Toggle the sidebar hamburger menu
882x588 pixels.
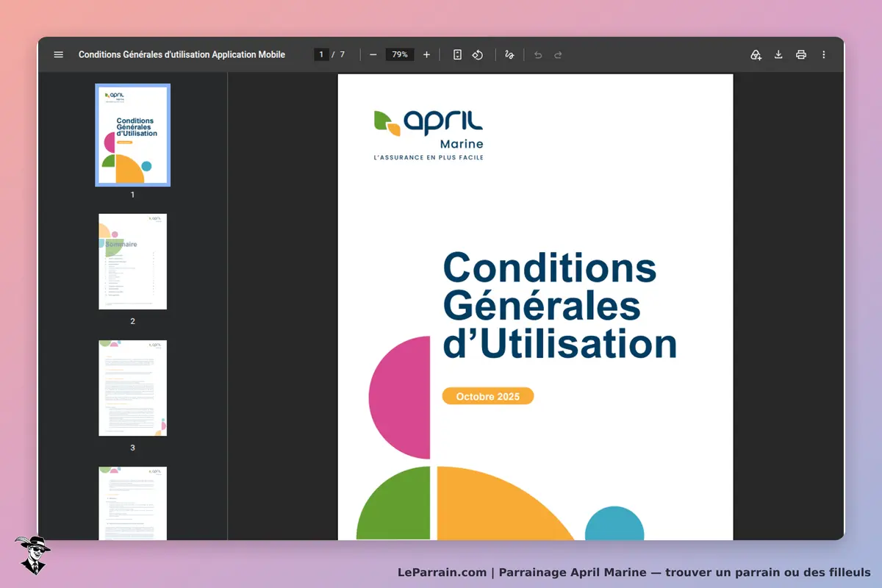pos(59,54)
